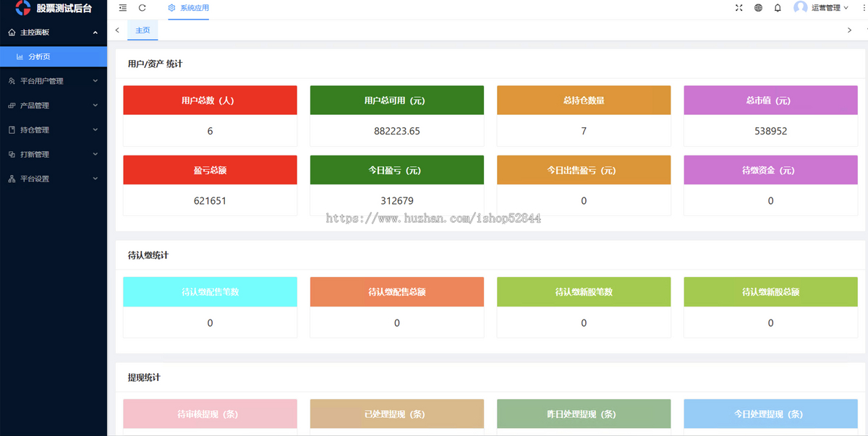This screenshot has height=436, width=868.
Task: Expand the 产品管理 menu chevron
Action: 95,106
